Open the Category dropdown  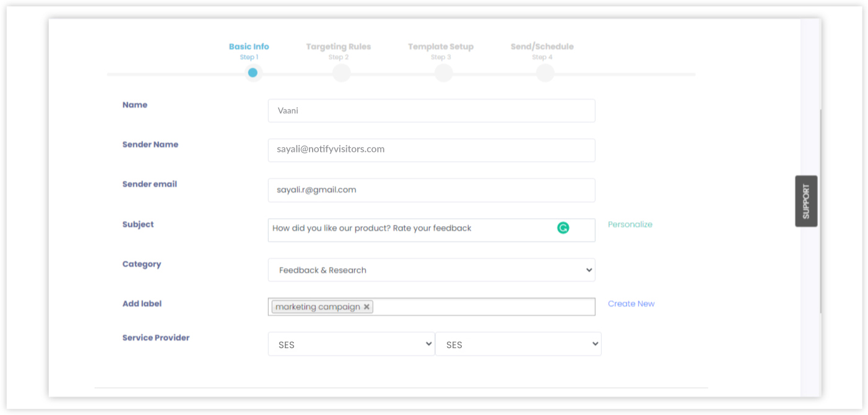pyautogui.click(x=432, y=270)
